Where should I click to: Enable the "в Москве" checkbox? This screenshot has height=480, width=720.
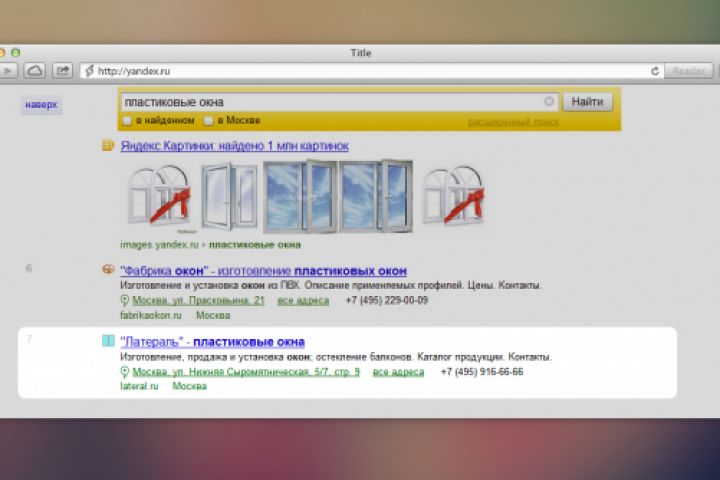pyautogui.click(x=208, y=121)
